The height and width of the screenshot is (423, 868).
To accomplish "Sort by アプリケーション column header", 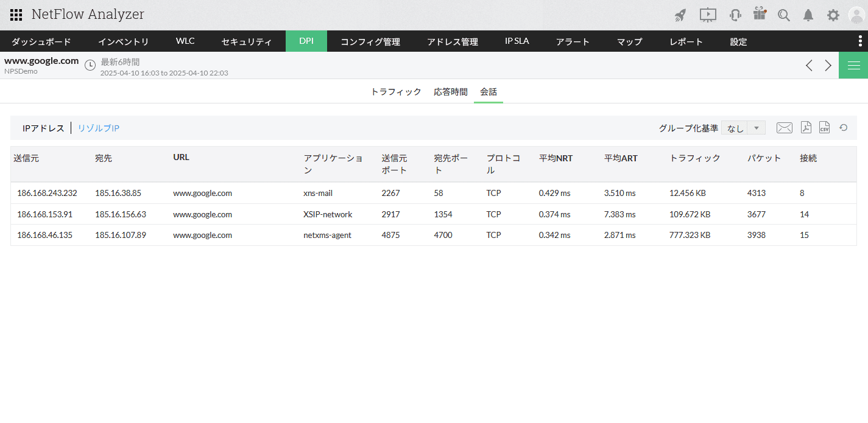I will tap(333, 164).
